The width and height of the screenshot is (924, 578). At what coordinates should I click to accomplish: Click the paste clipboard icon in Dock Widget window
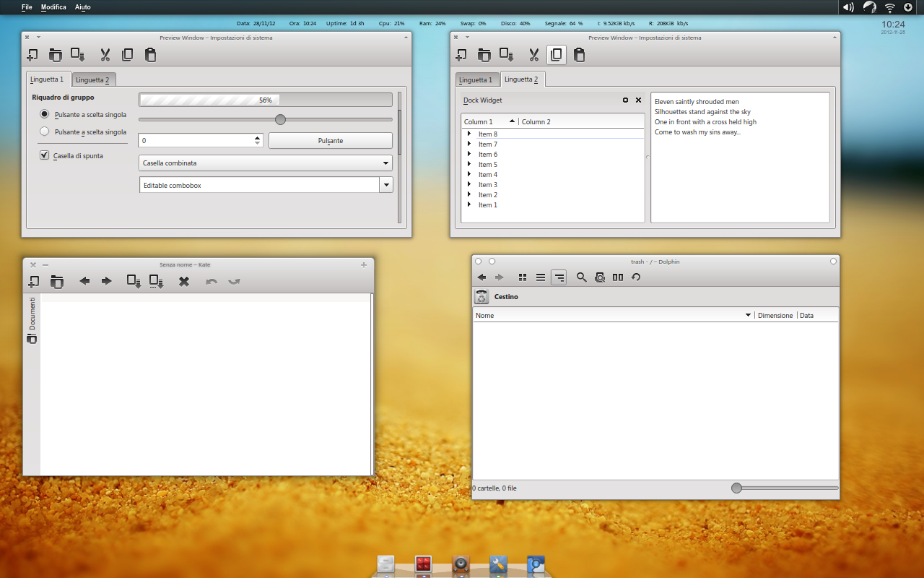point(579,54)
